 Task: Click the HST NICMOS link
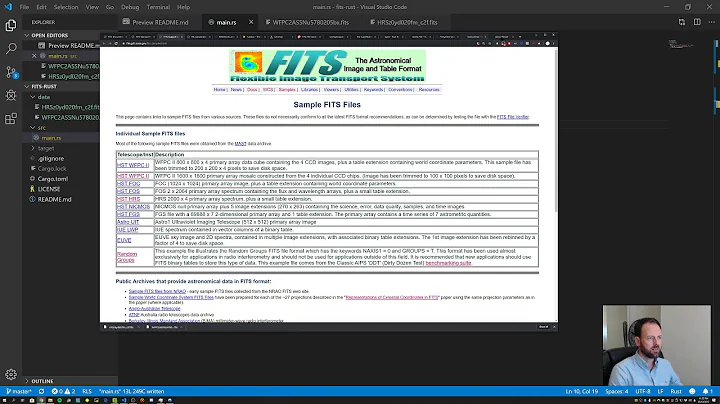point(133,207)
